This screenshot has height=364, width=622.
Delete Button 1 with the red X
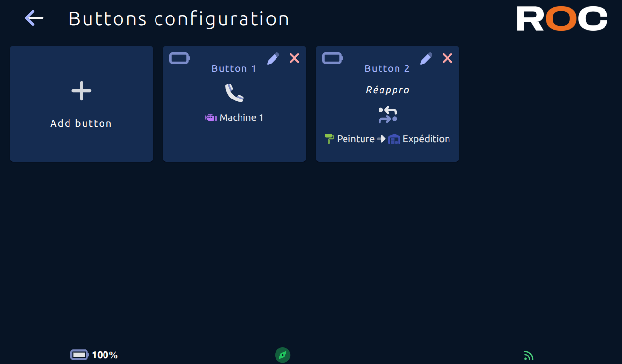pos(294,58)
